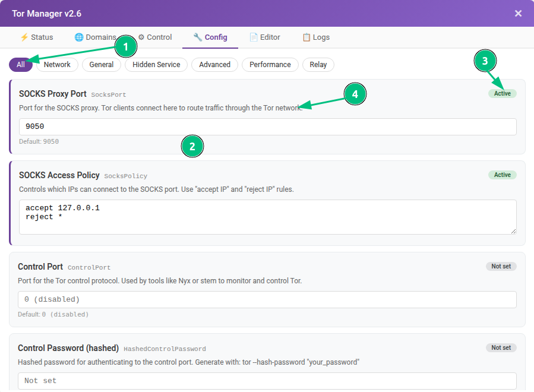Click the "HashedControlPassword" option name
The image size is (534, 392).
pyautogui.click(x=165, y=349)
